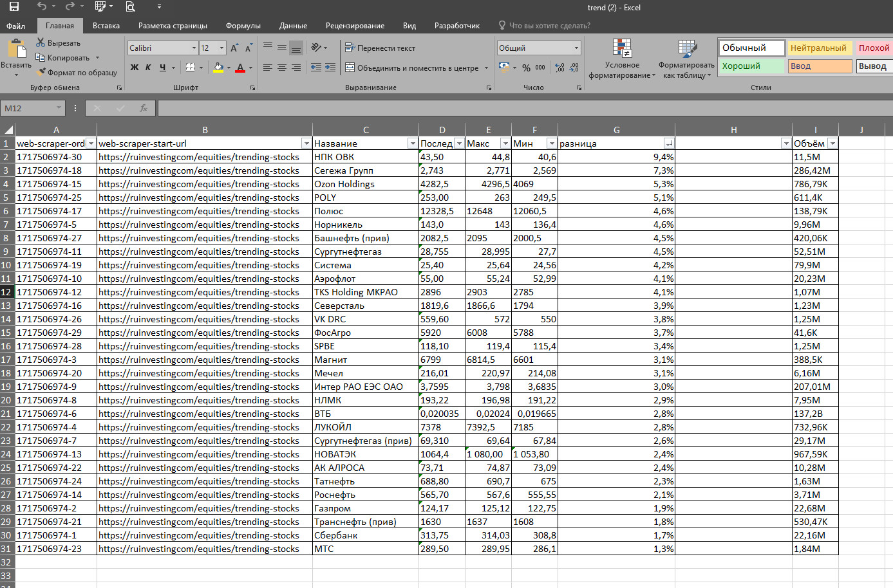The height and width of the screenshot is (588, 893).
Task: Undo the last action
Action: click(x=42, y=7)
